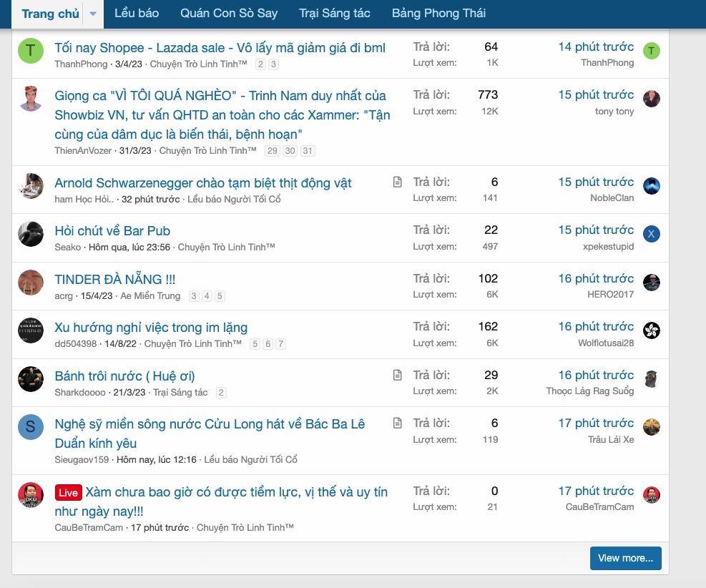The width and height of the screenshot is (706, 588).
Task: Click Seako's avatar thumbnail
Action: click(x=30, y=235)
